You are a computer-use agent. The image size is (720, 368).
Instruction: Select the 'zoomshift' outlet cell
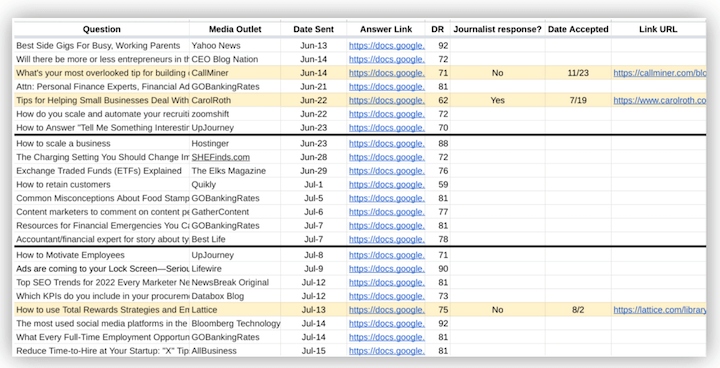235,114
